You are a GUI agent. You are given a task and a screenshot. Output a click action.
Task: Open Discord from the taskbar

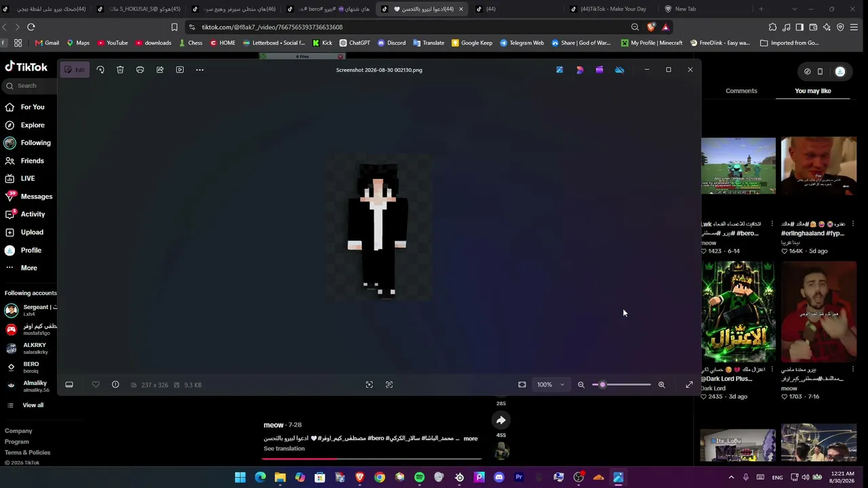(x=499, y=478)
